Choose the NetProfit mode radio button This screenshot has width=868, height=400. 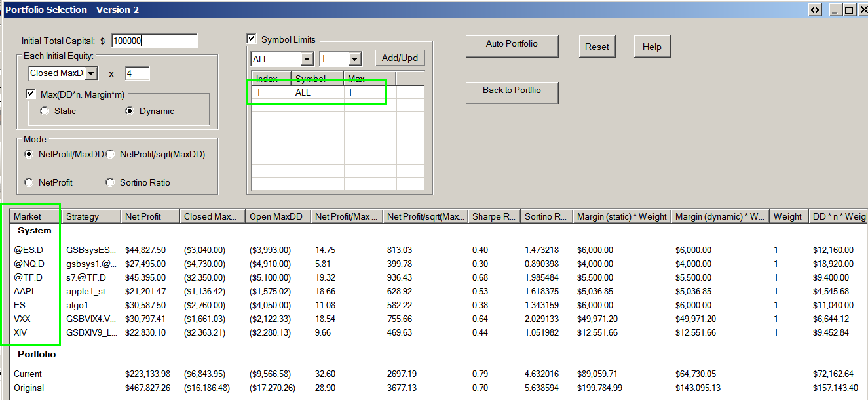[29, 182]
